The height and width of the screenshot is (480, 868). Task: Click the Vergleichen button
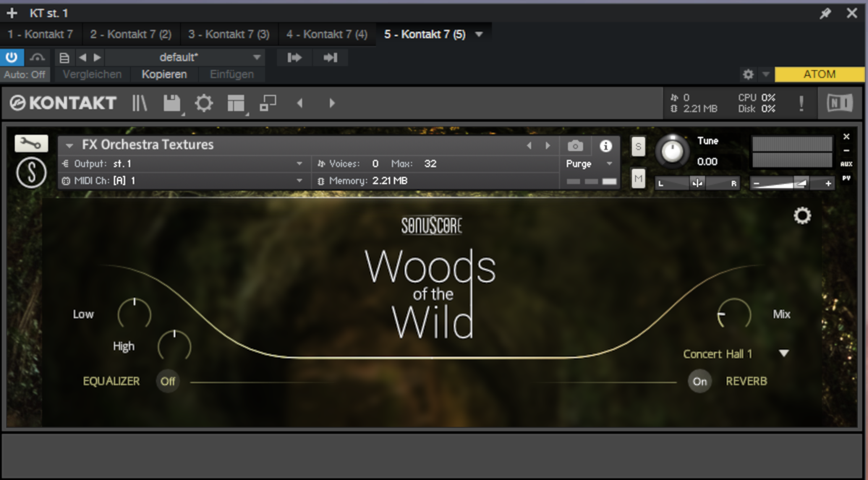click(x=91, y=74)
